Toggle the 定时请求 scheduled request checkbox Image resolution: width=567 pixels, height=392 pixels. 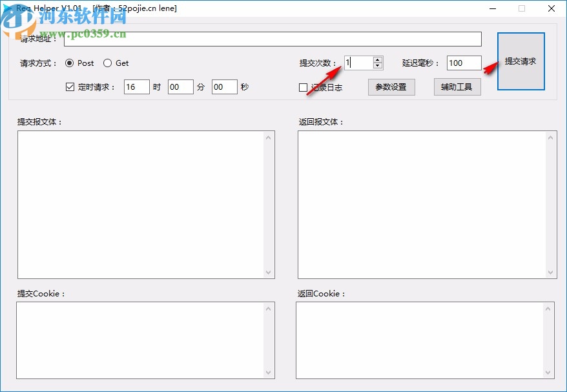pyautogui.click(x=70, y=87)
